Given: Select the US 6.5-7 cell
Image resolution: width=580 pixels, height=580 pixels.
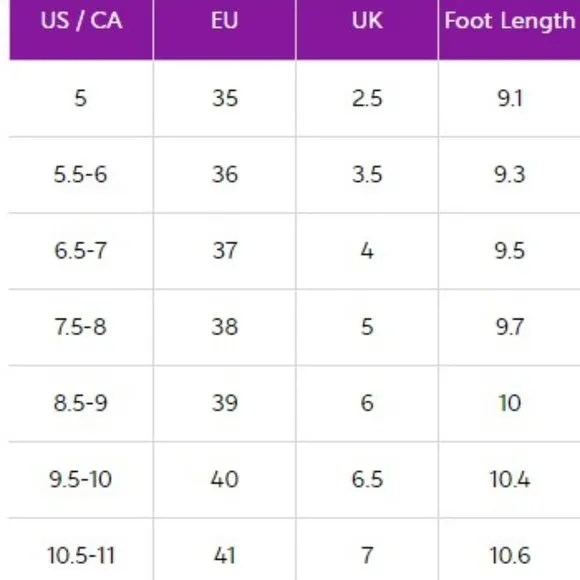Looking at the screenshot, I should tap(81, 251).
